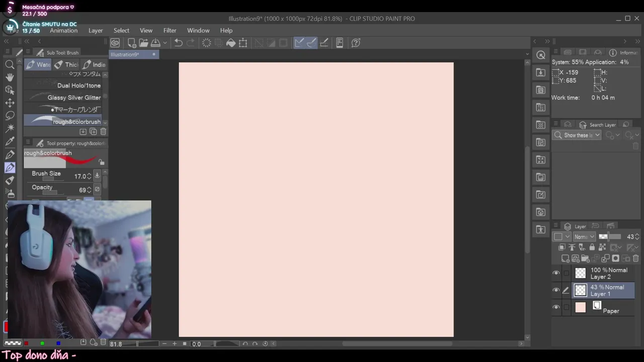Adjust Brush Size stepper arrows
Screen dimensions: 644x362
(x=89, y=176)
